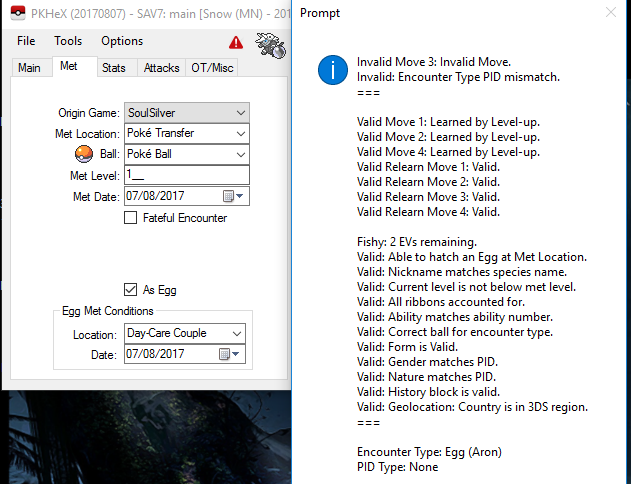Click 'Valid Move 2: Learned by Level-up.' line
The width and height of the screenshot is (631, 484).
448,137
